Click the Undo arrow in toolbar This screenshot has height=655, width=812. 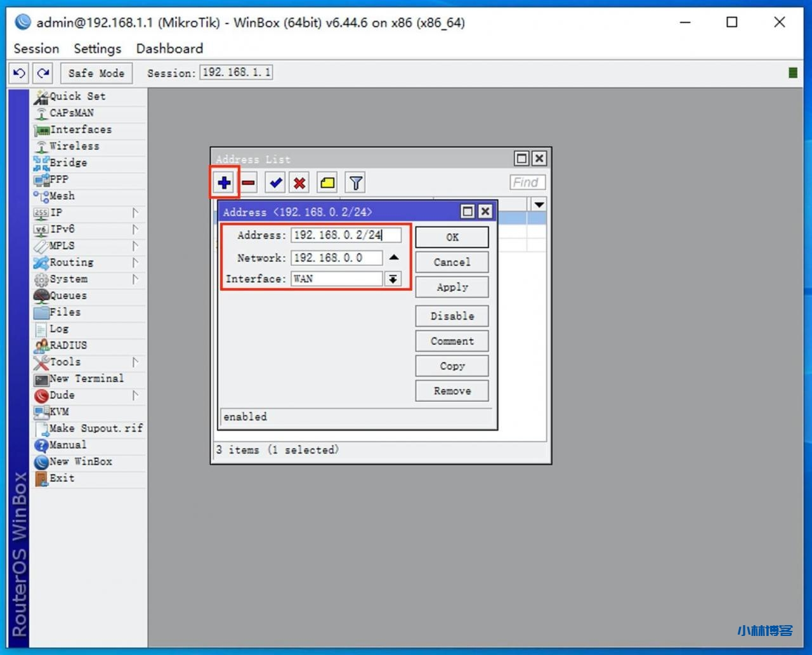click(19, 73)
